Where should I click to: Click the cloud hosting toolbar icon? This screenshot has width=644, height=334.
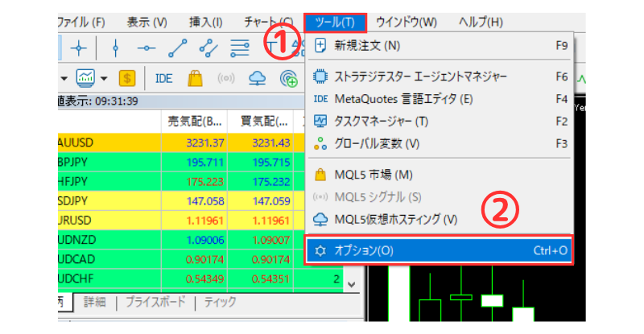pos(257,78)
